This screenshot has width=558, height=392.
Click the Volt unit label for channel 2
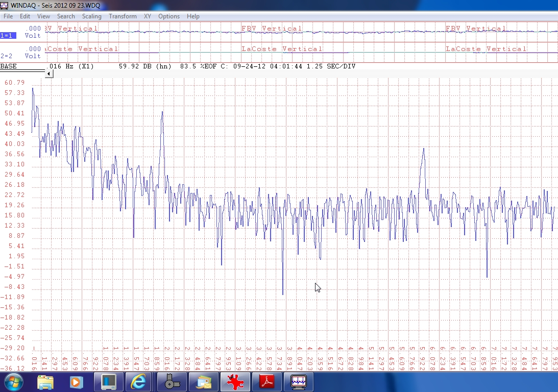(x=33, y=56)
